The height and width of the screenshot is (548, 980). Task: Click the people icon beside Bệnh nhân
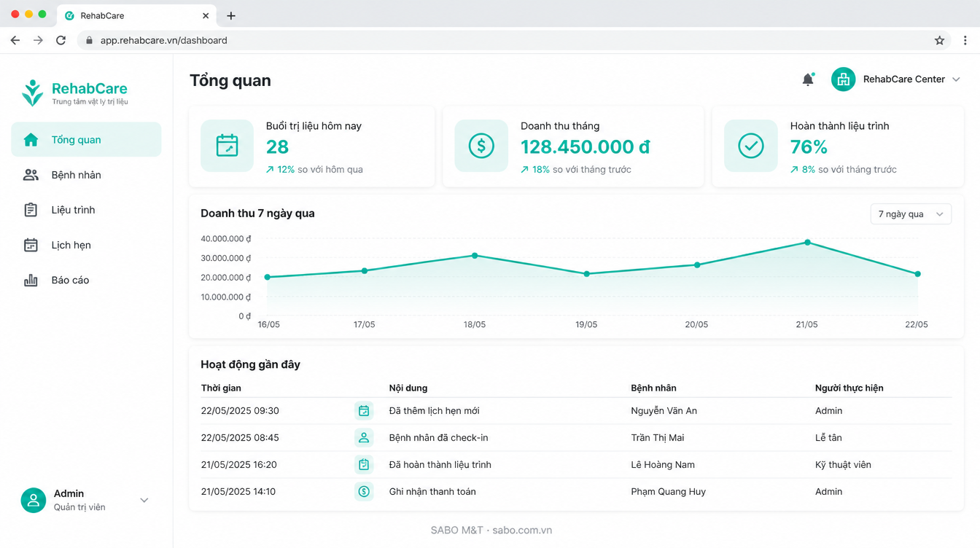tap(31, 175)
